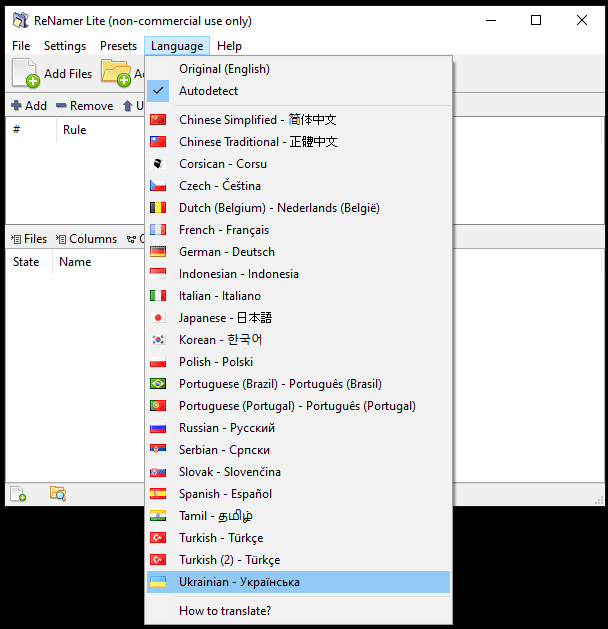The height and width of the screenshot is (629, 608).
Task: Select Serbian - Српски language
Action: pos(298,450)
